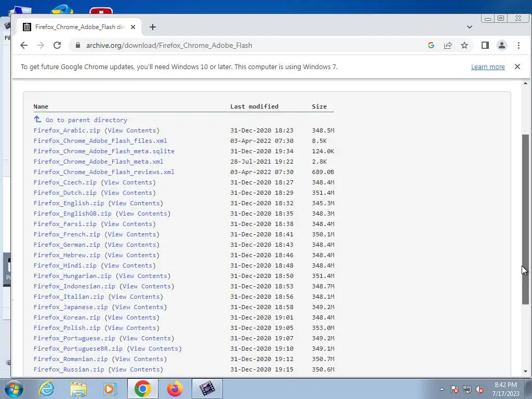Go to parent directory link
This screenshot has width=532, height=399.
pyautogui.click(x=86, y=120)
